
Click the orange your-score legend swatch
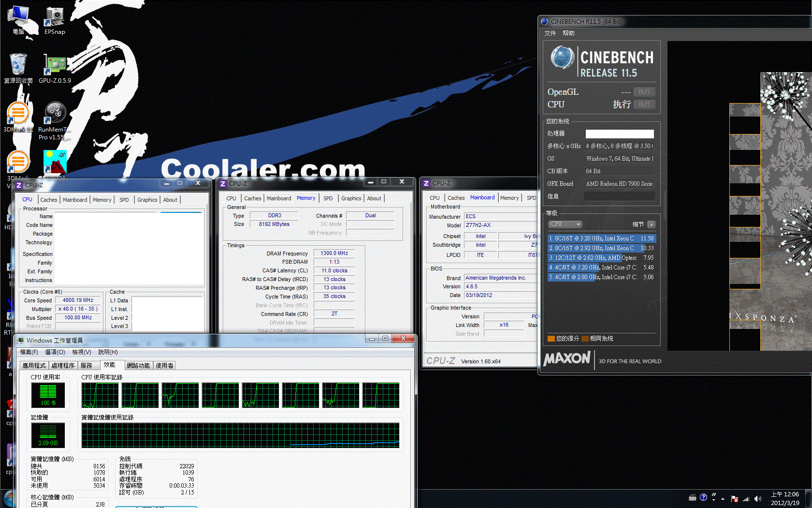[x=551, y=339]
